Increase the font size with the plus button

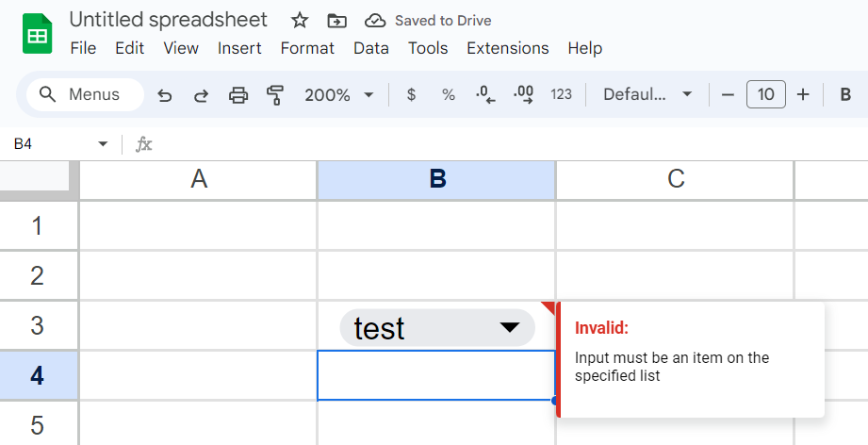click(803, 94)
